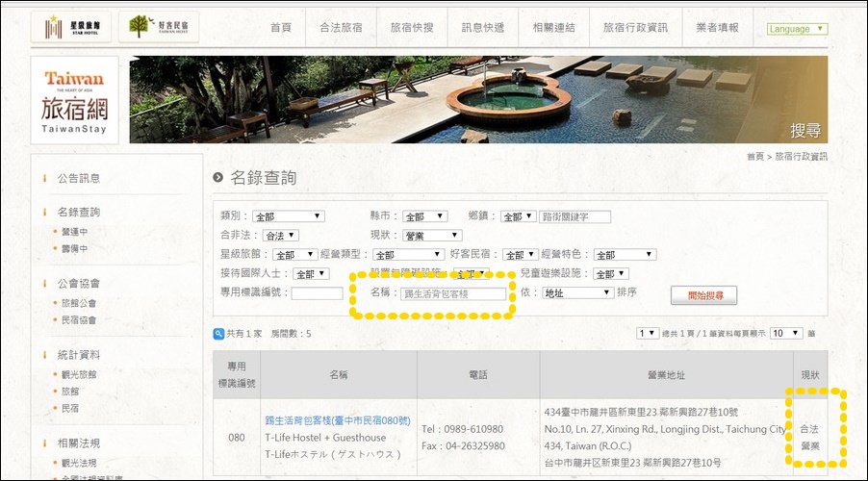Click the 路街關鍵字 input field

[x=574, y=216]
